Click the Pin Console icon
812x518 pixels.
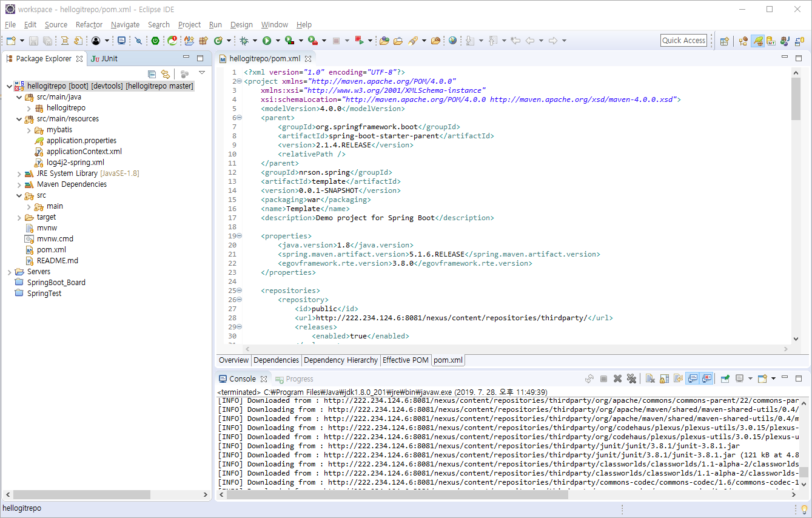point(725,378)
